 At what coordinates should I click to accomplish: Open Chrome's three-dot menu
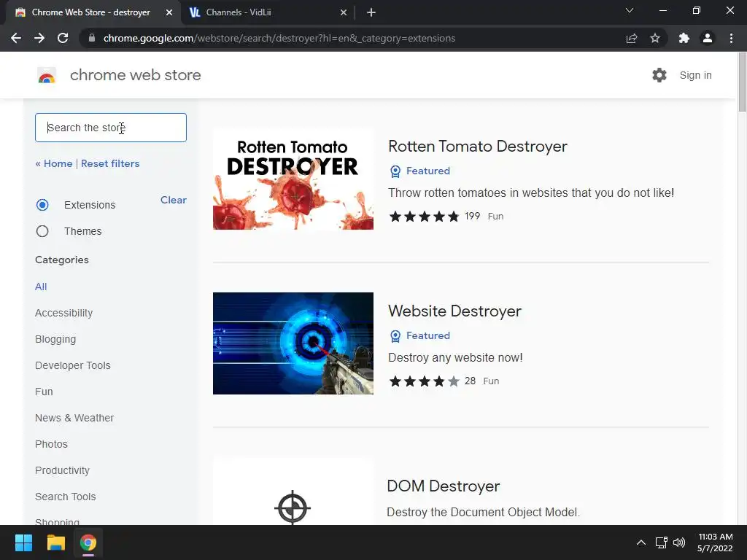[x=731, y=38]
